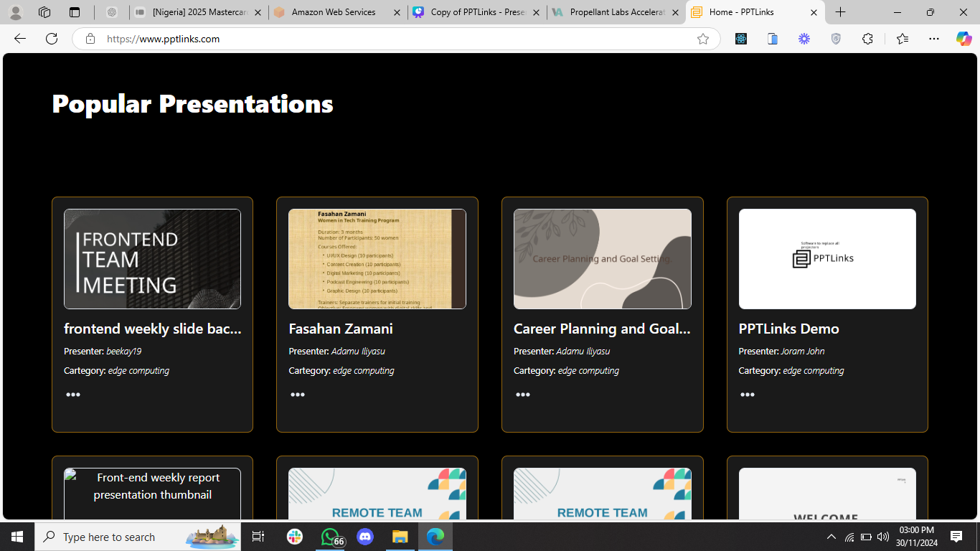The width and height of the screenshot is (980, 551).
Task: Click the 'Popular Presentations' heading
Action: [x=192, y=103]
